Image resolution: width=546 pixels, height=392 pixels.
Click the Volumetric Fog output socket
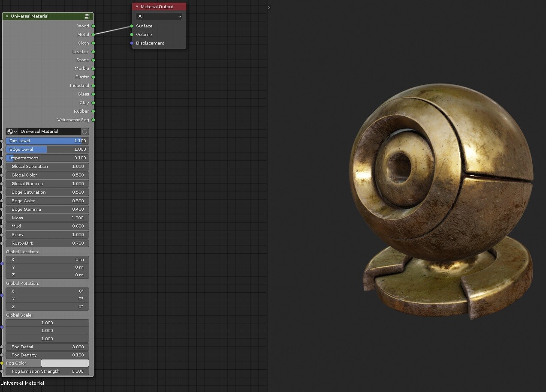[x=94, y=120]
